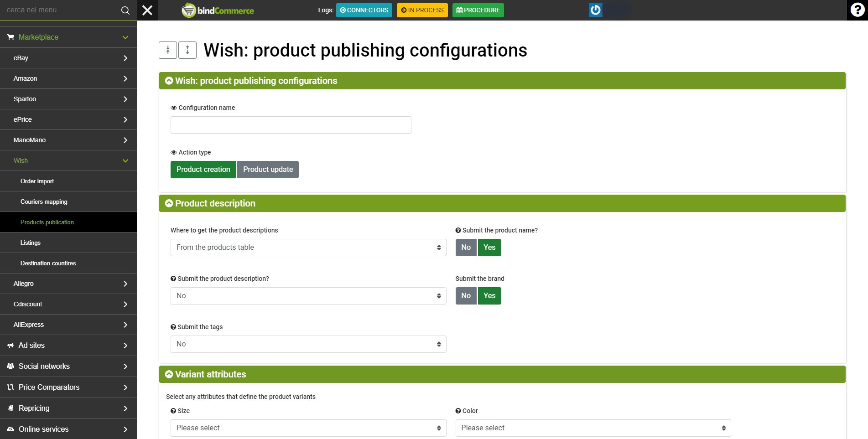Expand the Amazon submenu
Screen dimensions: 868x439
click(68, 78)
